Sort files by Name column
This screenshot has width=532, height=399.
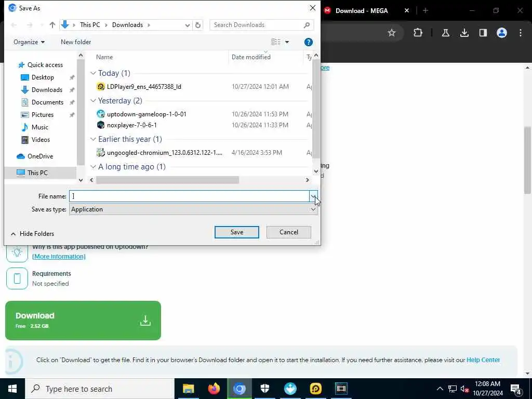point(104,57)
